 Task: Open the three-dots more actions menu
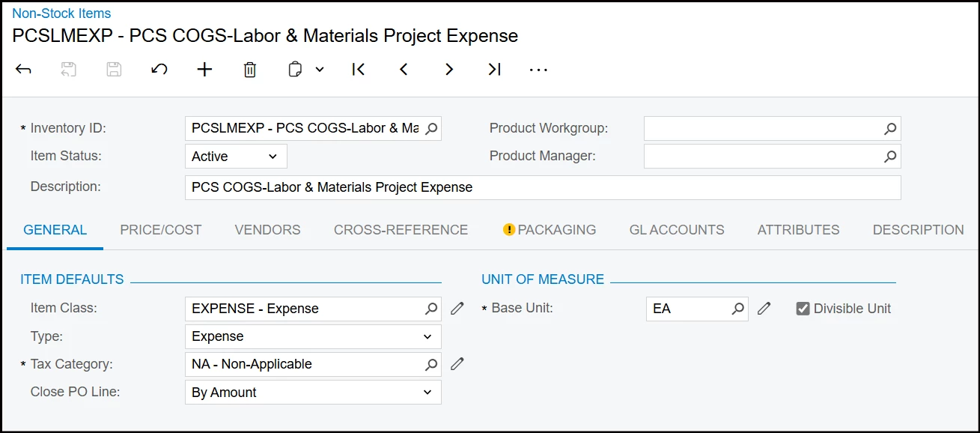pyautogui.click(x=538, y=70)
